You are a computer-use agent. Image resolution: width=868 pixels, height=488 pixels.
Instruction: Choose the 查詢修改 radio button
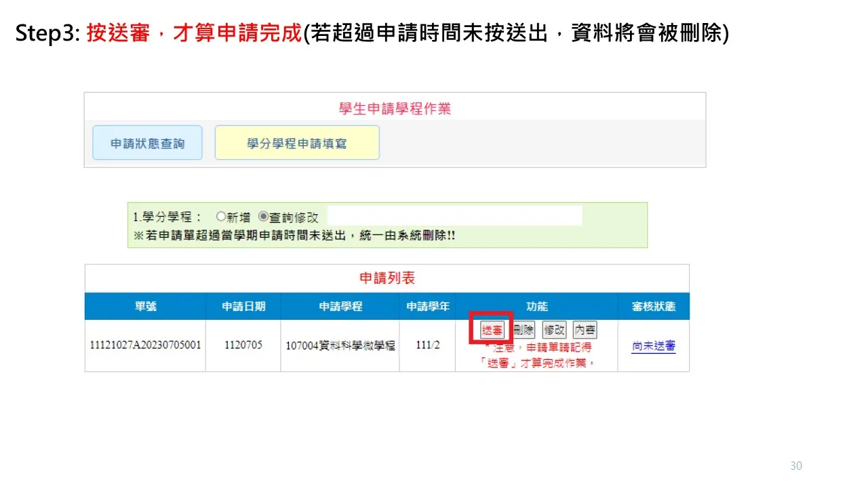(264, 217)
